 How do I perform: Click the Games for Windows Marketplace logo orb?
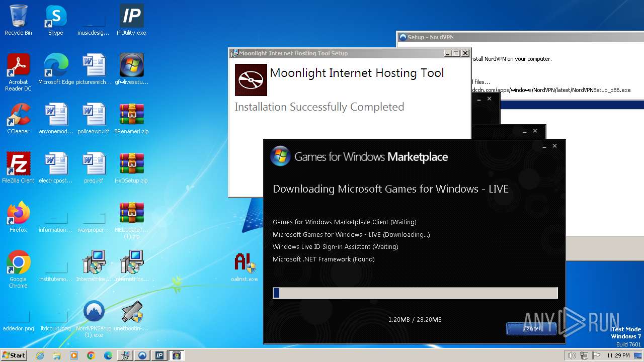(x=280, y=156)
